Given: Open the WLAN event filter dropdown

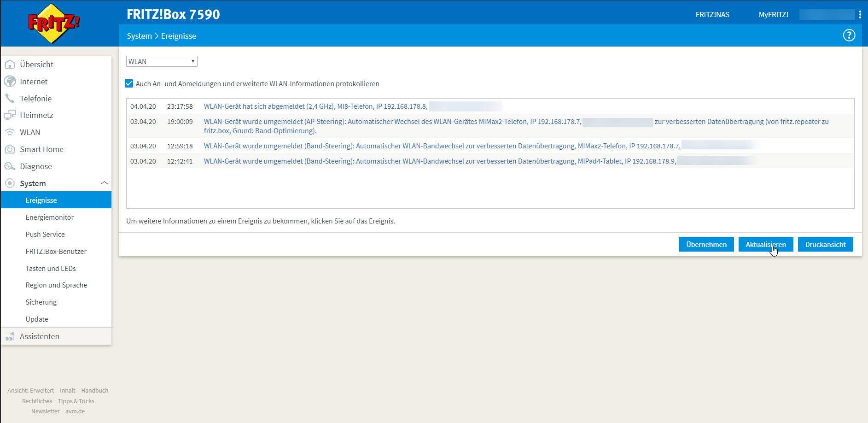Looking at the screenshot, I should point(162,61).
